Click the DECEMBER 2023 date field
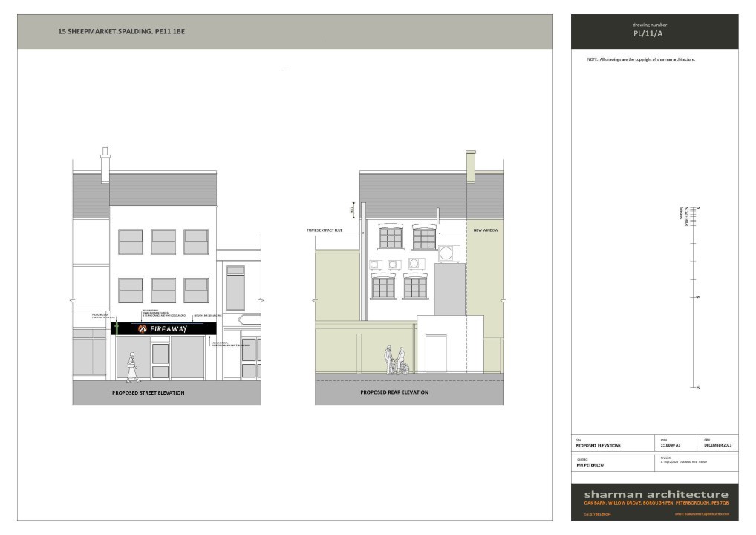The height and width of the screenshot is (535, 756). point(718,445)
